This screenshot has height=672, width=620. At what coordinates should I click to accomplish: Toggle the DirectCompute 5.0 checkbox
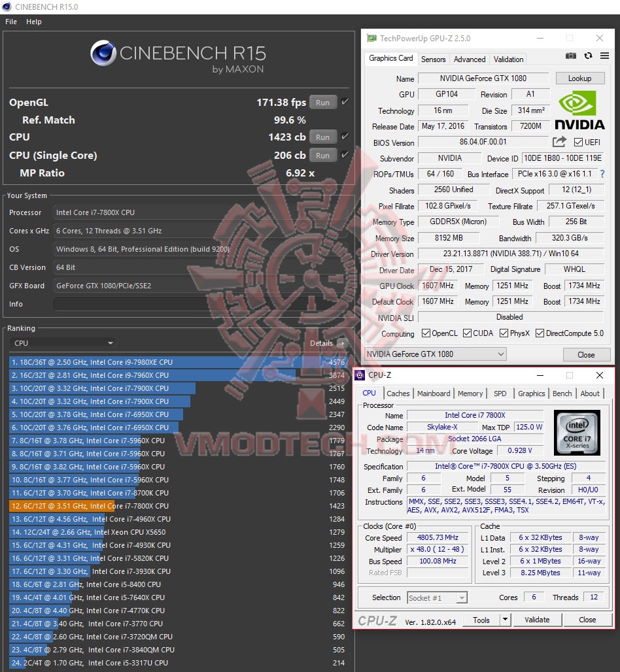click(540, 333)
